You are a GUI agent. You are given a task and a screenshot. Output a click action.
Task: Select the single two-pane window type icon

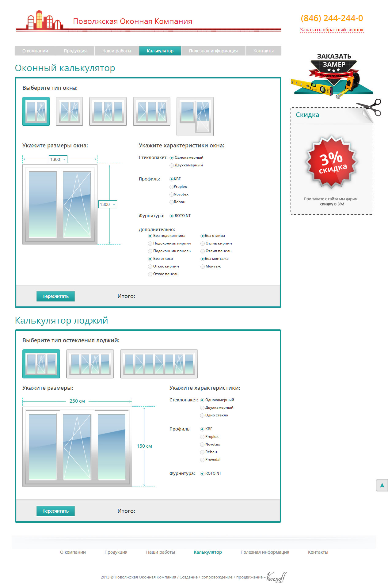(x=36, y=111)
